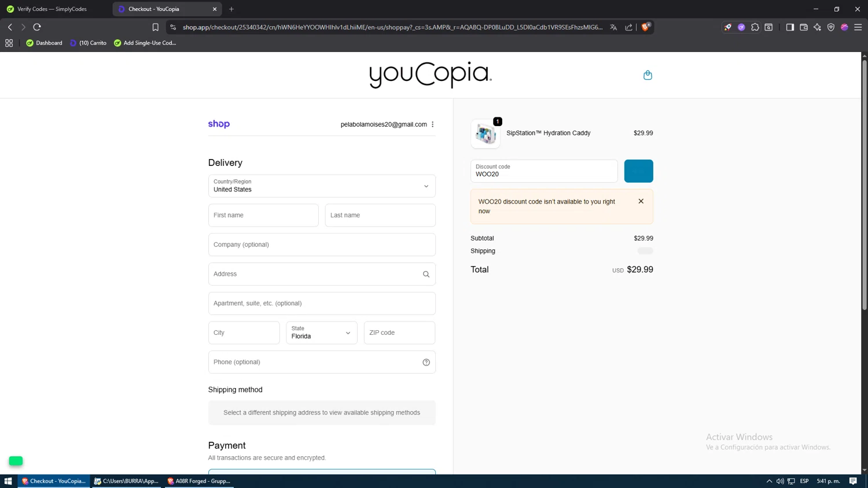Go back to the previous page
Image resolution: width=868 pixels, height=488 pixels.
10,27
